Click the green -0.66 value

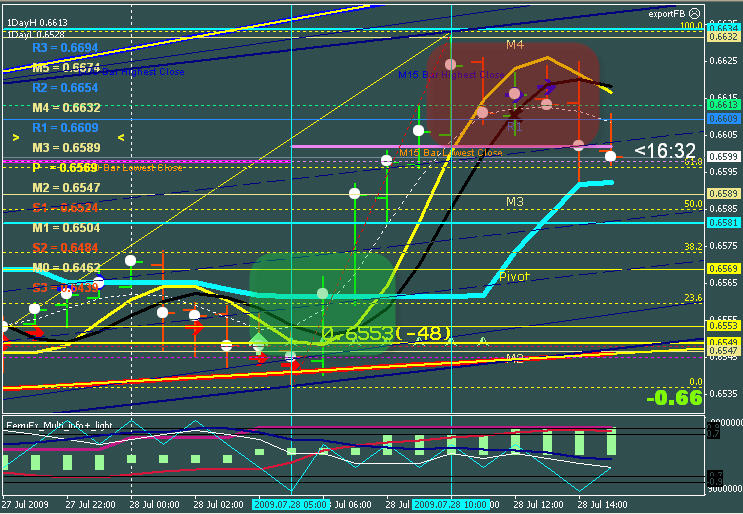point(674,398)
